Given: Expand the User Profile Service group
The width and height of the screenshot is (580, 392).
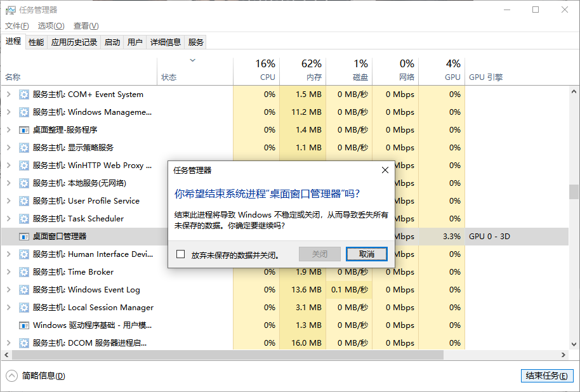Looking at the screenshot, I should coord(8,201).
